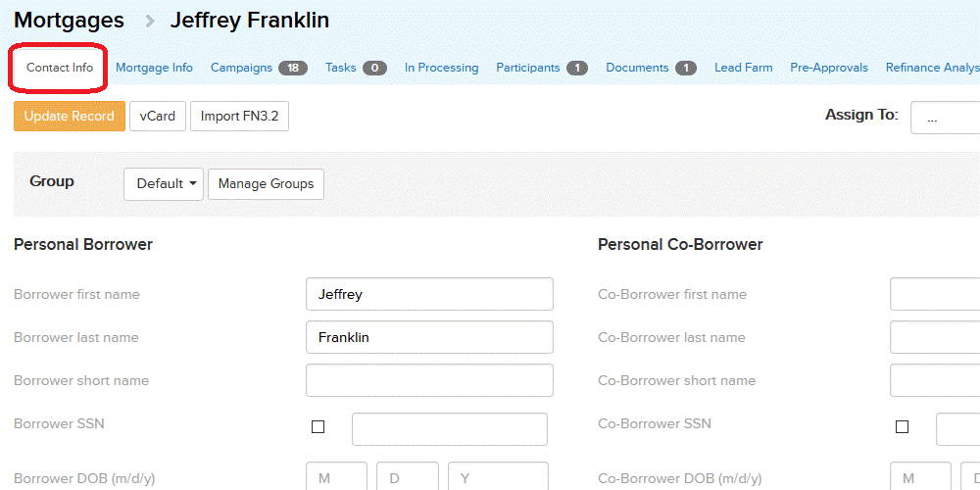Image resolution: width=980 pixels, height=490 pixels.
Task: Focus the Borrower short name field
Action: [x=429, y=380]
